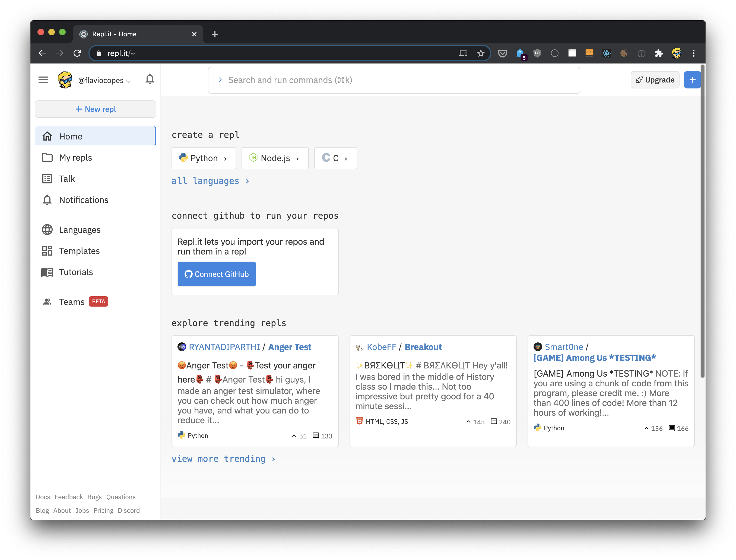Open comments on Breakout (240)
This screenshot has height=560, width=736.
point(500,422)
